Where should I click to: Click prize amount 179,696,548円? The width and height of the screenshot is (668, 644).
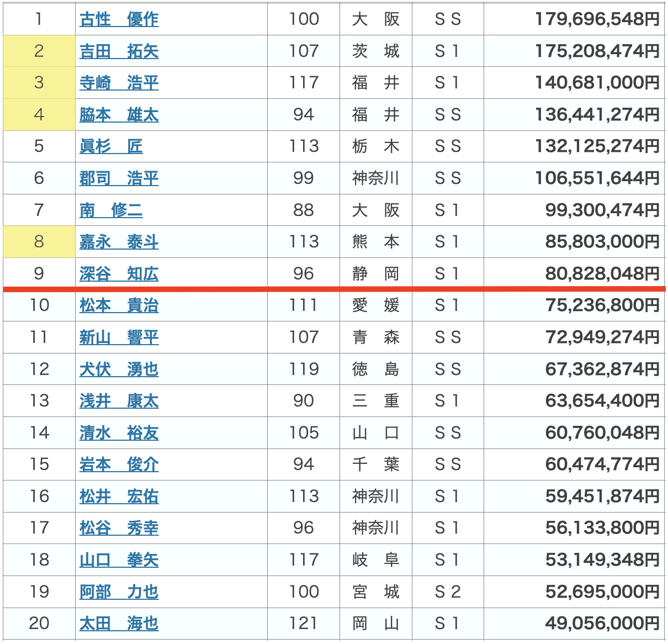pos(597,19)
